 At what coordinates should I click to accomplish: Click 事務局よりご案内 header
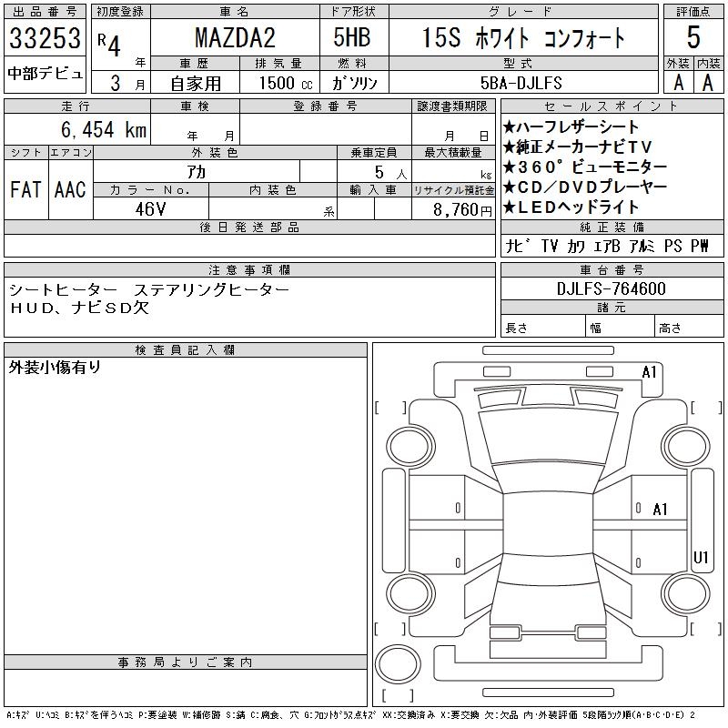click(x=186, y=662)
